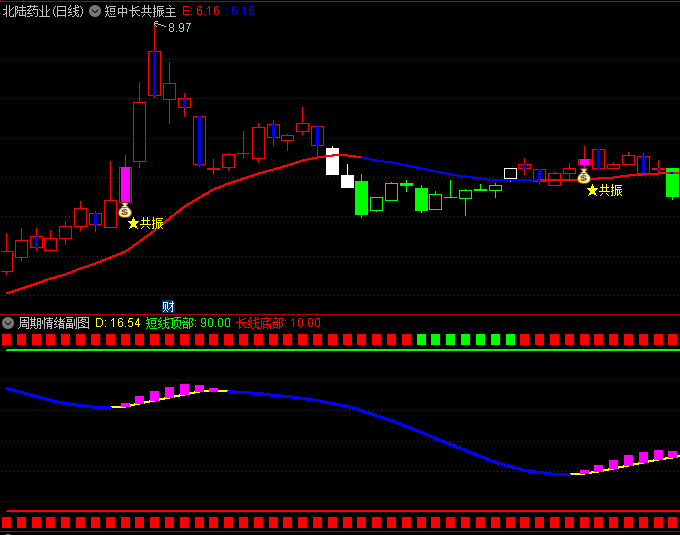Expand the 短中长共振主 indicator dropdown arrow
The width and height of the screenshot is (680, 535).
coord(95,11)
